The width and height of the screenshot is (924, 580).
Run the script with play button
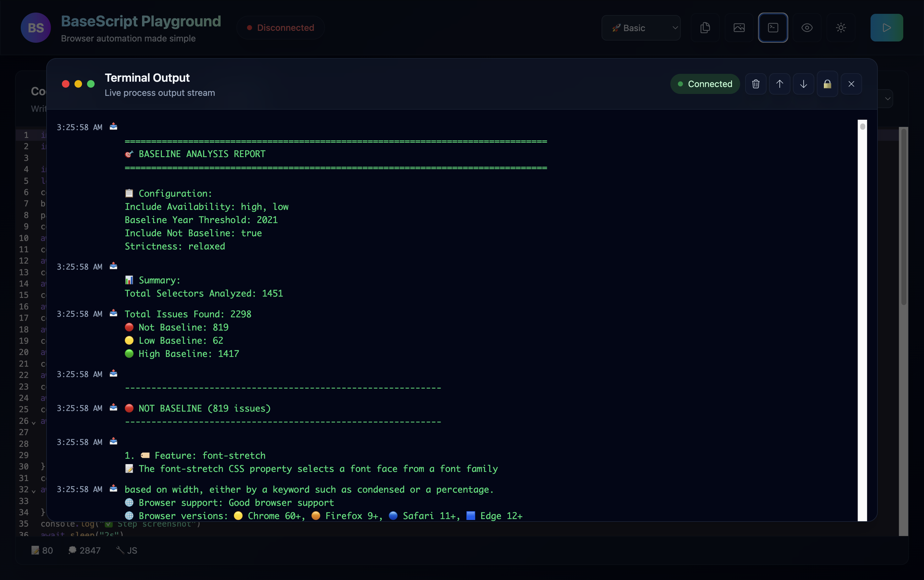click(886, 28)
